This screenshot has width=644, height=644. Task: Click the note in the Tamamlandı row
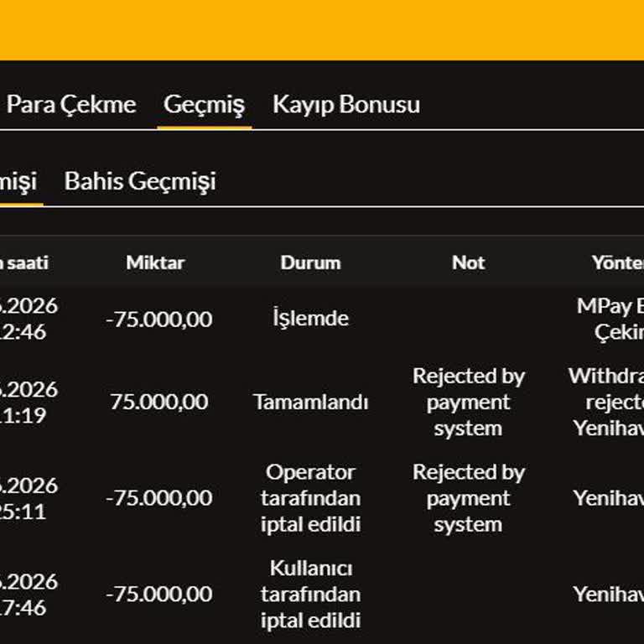tap(469, 402)
